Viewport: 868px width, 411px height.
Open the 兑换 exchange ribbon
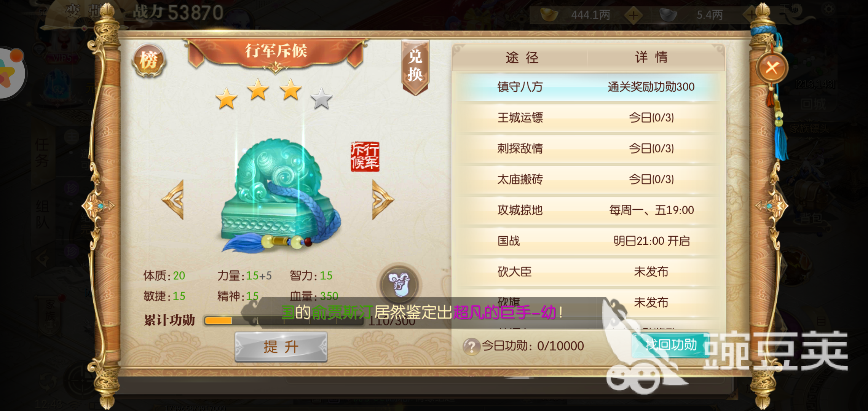tap(415, 67)
